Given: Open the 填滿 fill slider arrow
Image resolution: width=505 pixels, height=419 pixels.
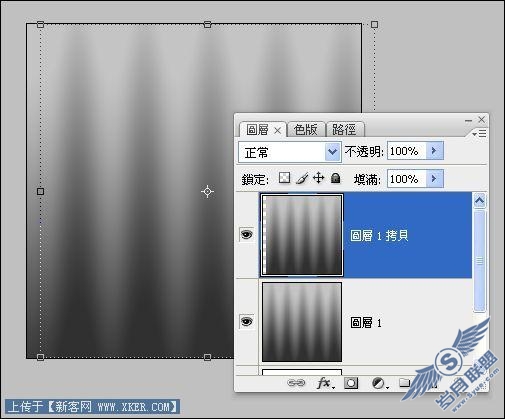Looking at the screenshot, I should pyautogui.click(x=434, y=179).
